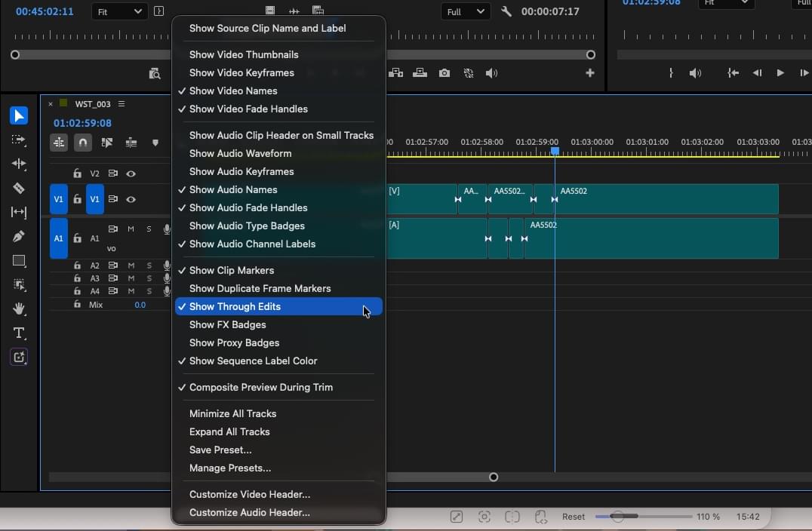Select the Rectangle tool
Screen dimensions: 812x531
coord(19,260)
